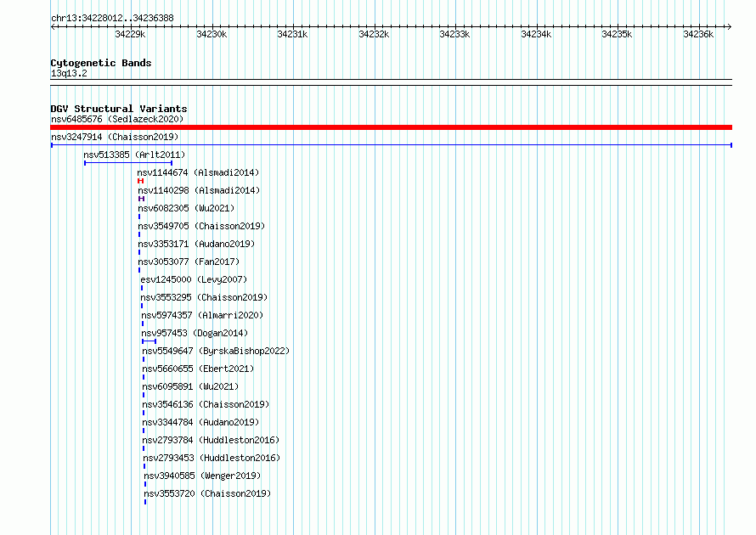This screenshot has height=535, width=756.
Task: Click nsv6095891 (Wu2021) text
Action: point(190,386)
